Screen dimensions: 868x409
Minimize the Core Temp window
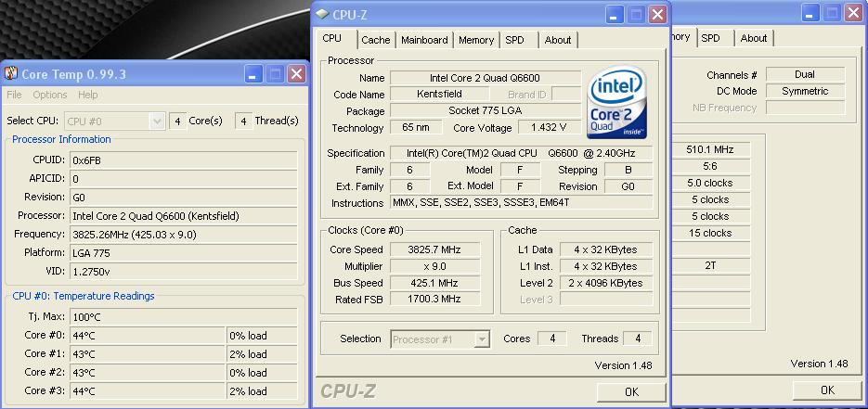coord(254,74)
